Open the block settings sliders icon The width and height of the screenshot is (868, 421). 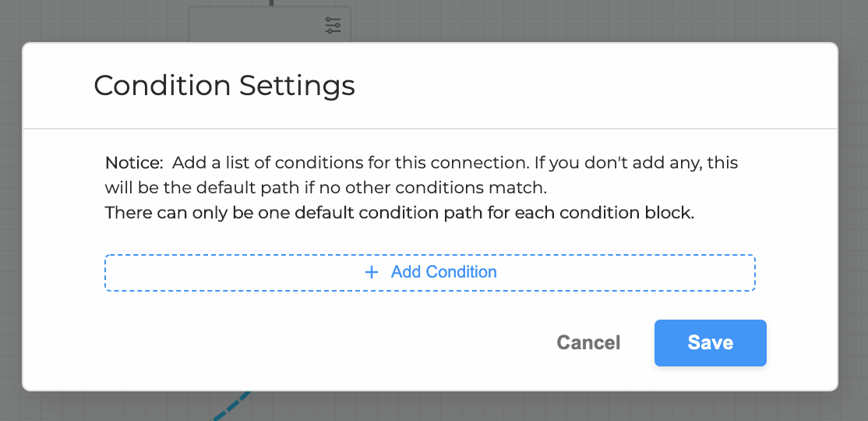click(x=333, y=25)
